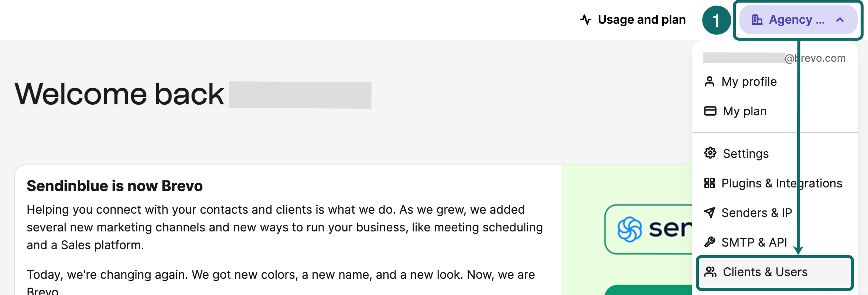The height and width of the screenshot is (295, 868).
Task: Click the two-people icon beside Clients & Users
Action: coord(710,272)
